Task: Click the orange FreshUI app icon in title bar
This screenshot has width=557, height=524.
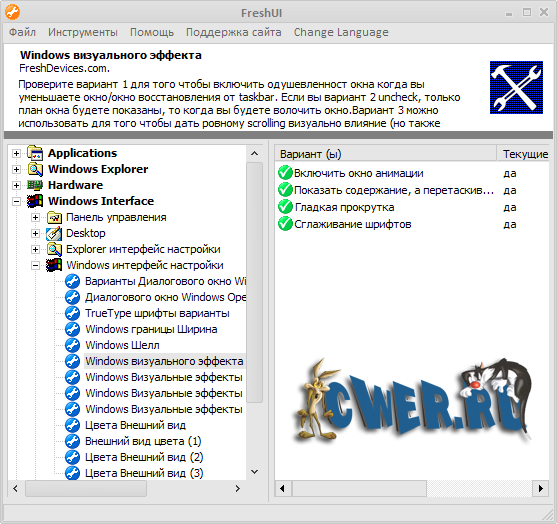Action: coord(12,12)
